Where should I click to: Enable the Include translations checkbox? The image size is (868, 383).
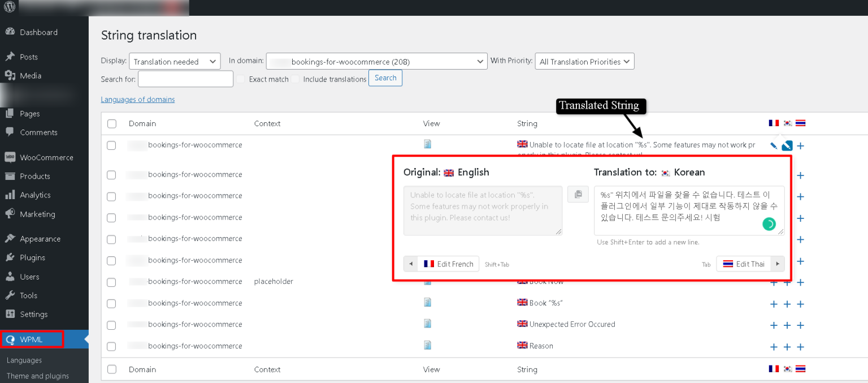pos(294,79)
